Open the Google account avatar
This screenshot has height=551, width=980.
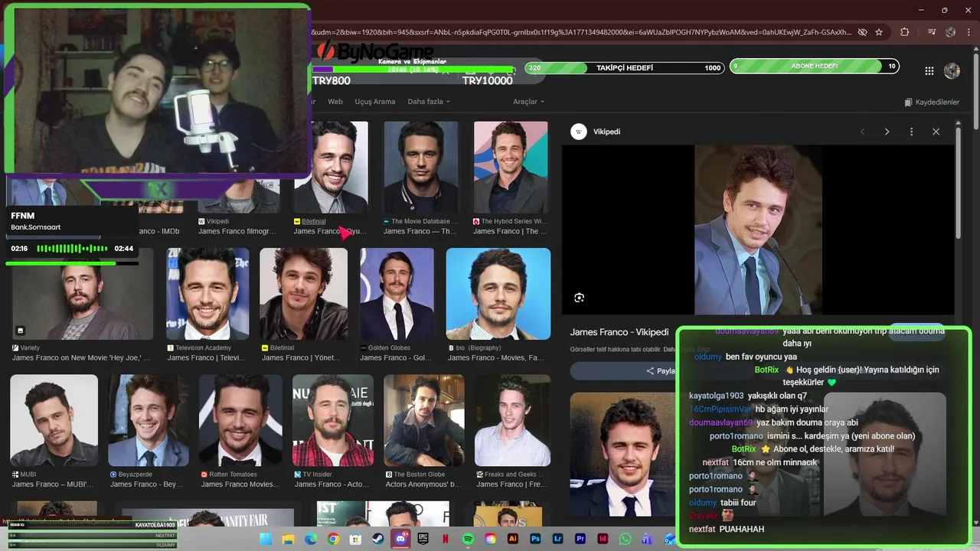(x=952, y=70)
